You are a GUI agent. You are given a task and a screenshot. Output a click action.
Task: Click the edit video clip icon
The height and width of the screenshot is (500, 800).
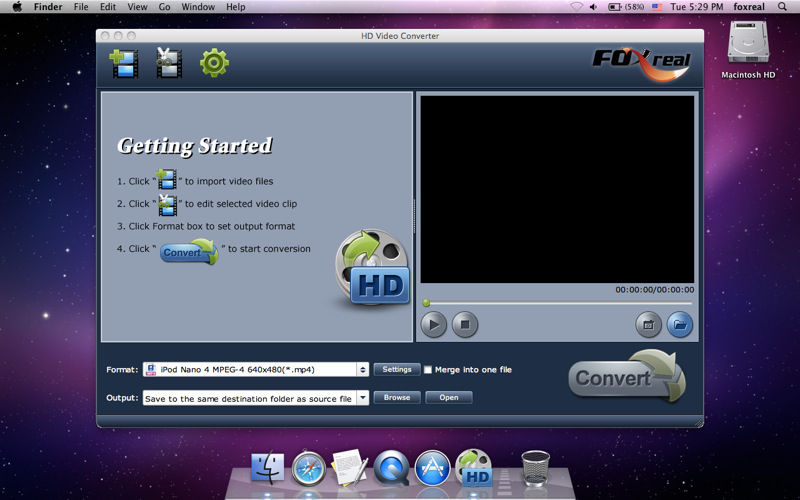pos(168,64)
